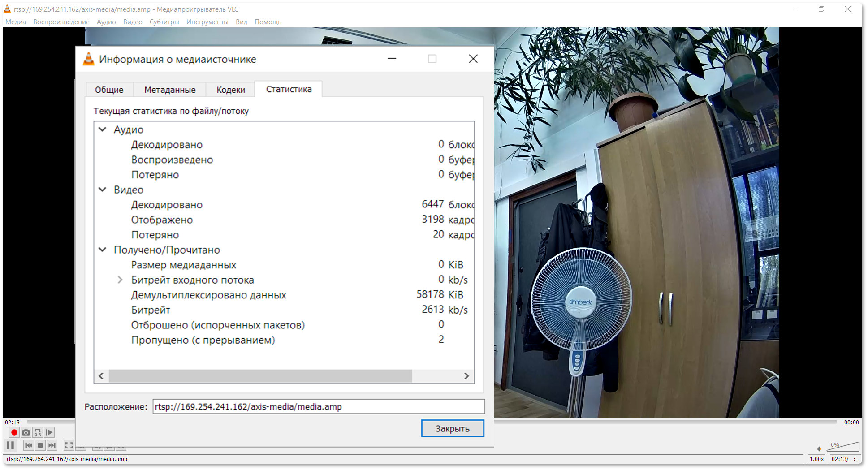Click the VLC cone icon in dialog title

click(89, 59)
